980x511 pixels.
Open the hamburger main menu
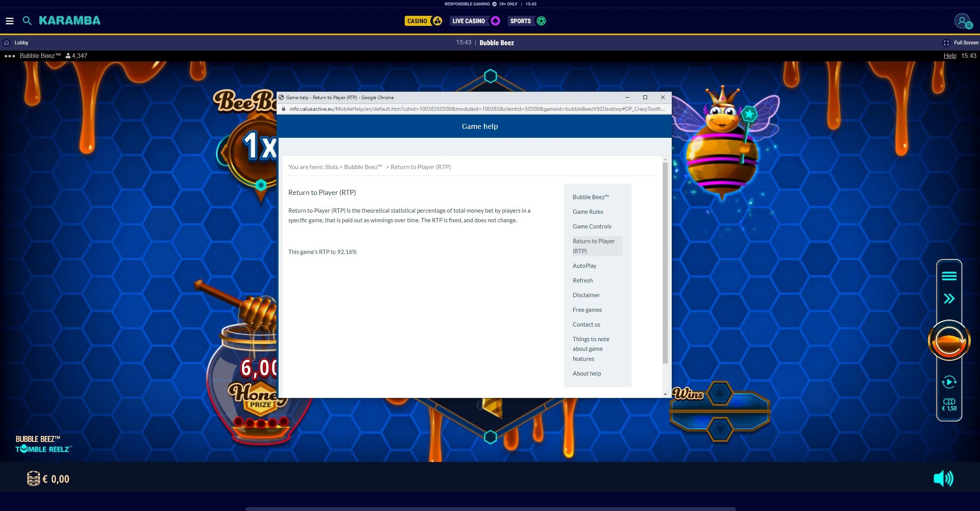[x=10, y=21]
